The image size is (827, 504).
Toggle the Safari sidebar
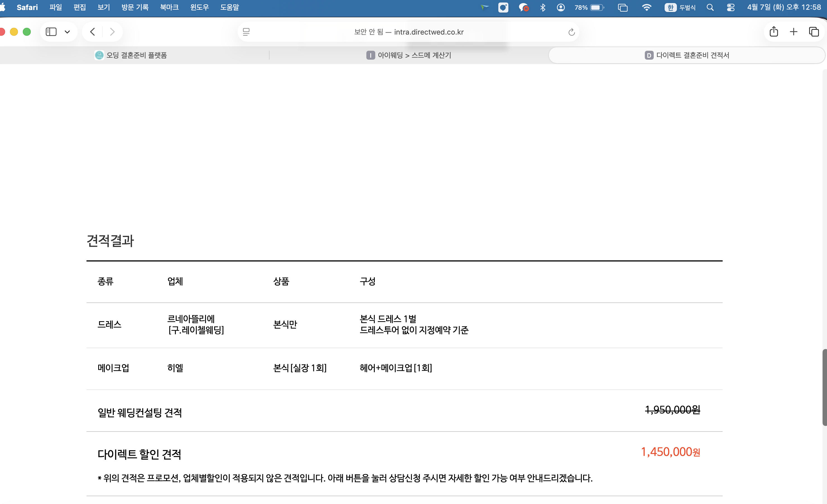(51, 31)
